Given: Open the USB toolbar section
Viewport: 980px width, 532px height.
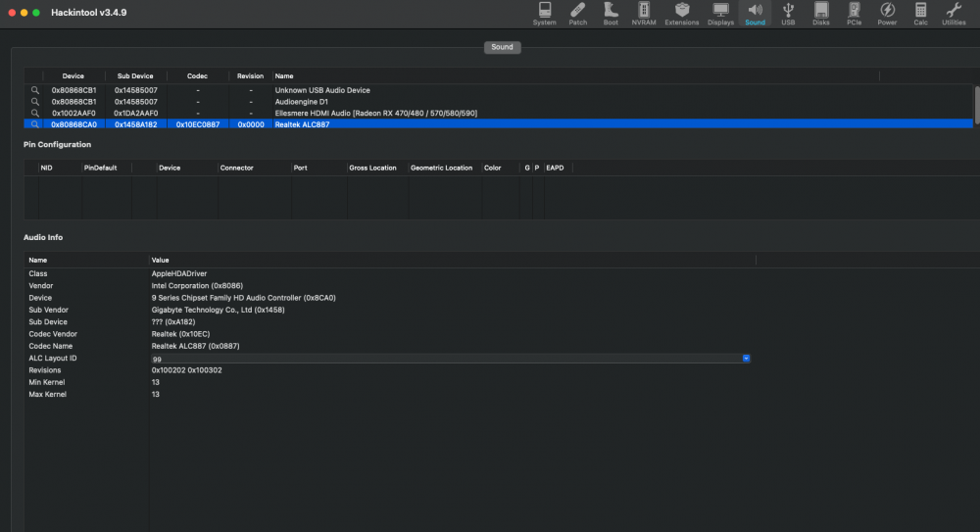Looking at the screenshot, I should [x=788, y=13].
